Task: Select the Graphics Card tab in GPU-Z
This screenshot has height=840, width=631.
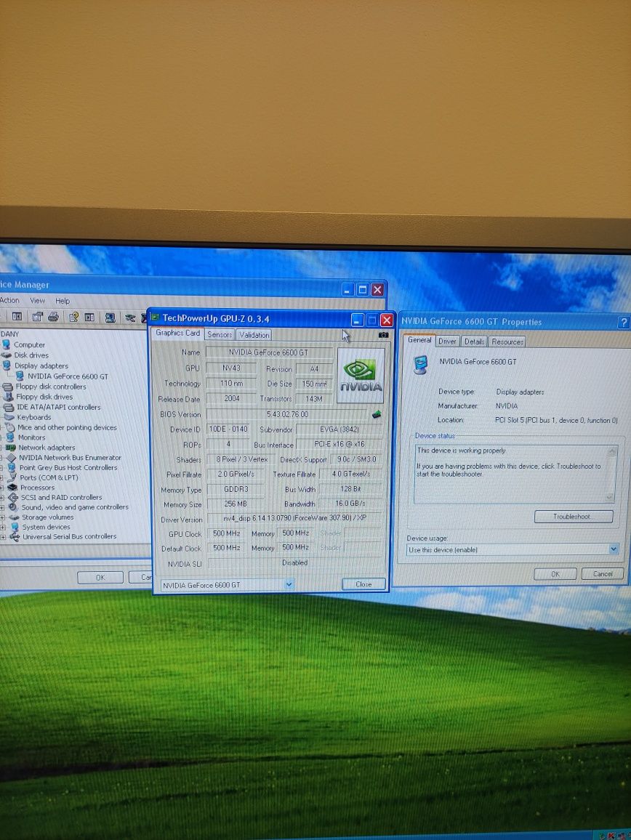Action: [x=177, y=333]
